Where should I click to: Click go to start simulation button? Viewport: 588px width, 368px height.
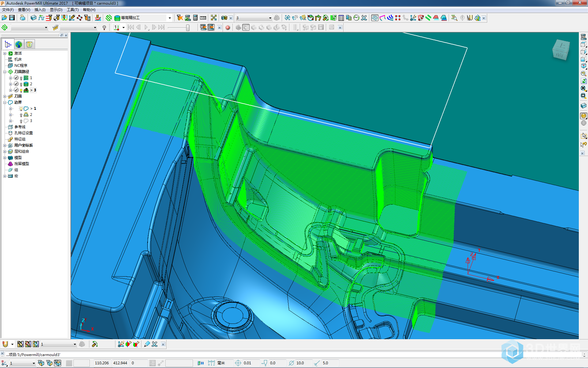coord(131,28)
